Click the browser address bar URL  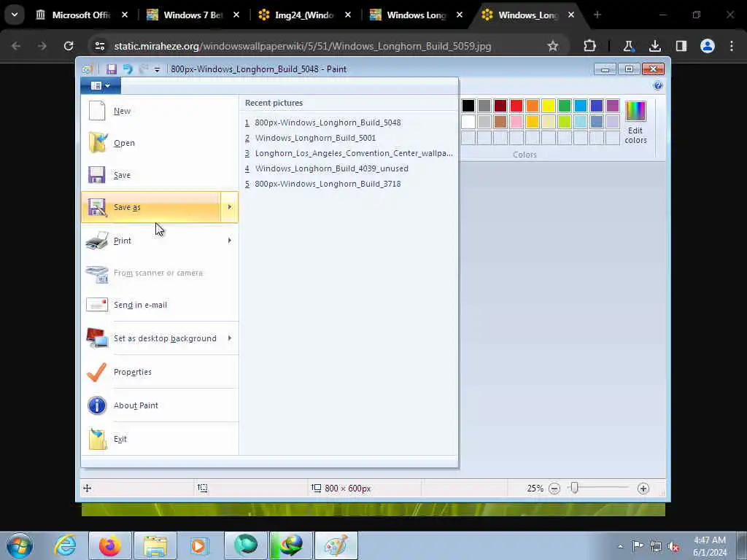[303, 46]
